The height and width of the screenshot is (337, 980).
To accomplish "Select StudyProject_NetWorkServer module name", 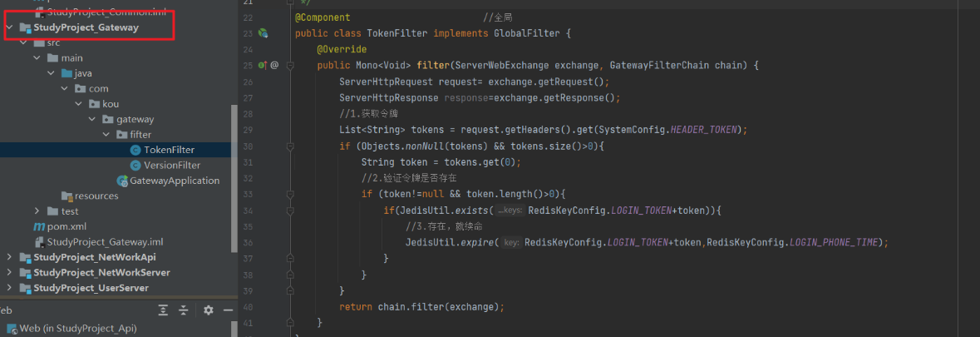I will [102, 273].
